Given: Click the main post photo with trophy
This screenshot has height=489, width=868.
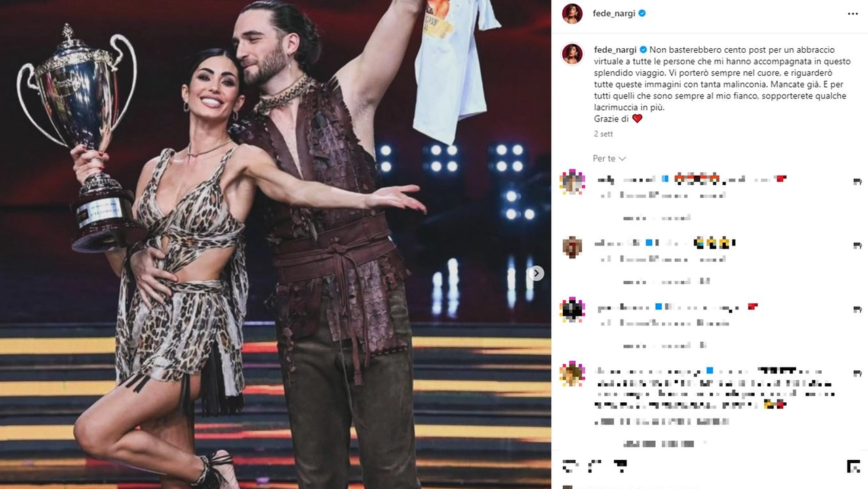Looking at the screenshot, I should 275,244.
